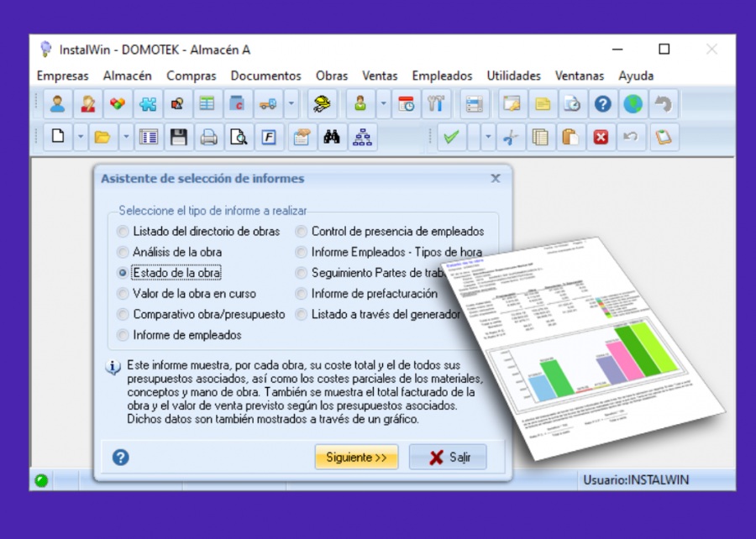
Task: Open dropdown arrow next to open folder icon
Action: pos(126,138)
